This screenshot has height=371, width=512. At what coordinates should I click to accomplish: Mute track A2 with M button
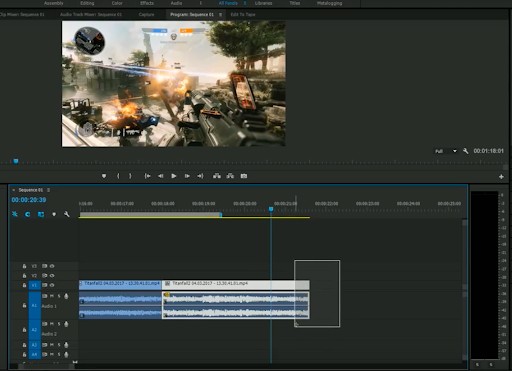click(x=52, y=324)
